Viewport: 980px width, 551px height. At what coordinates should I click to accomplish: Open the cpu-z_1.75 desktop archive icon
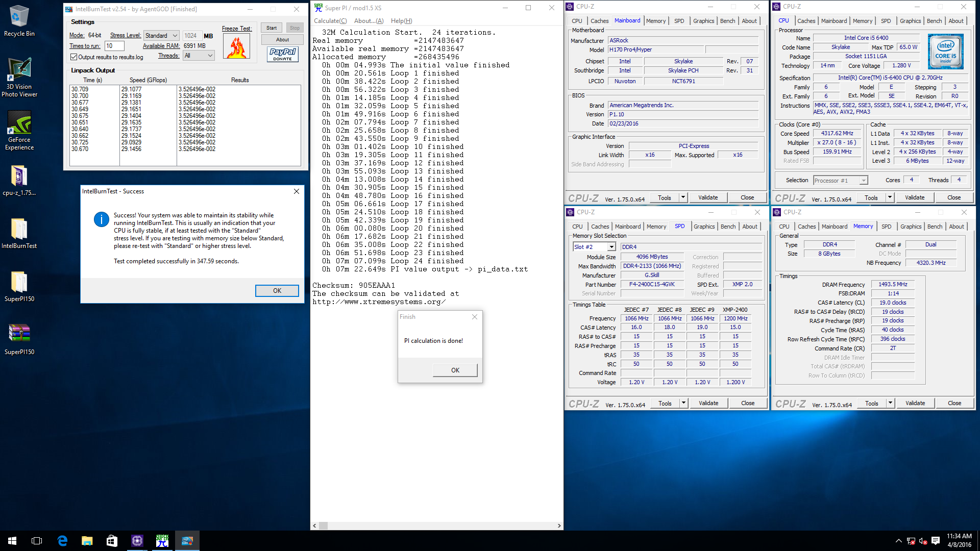point(19,181)
